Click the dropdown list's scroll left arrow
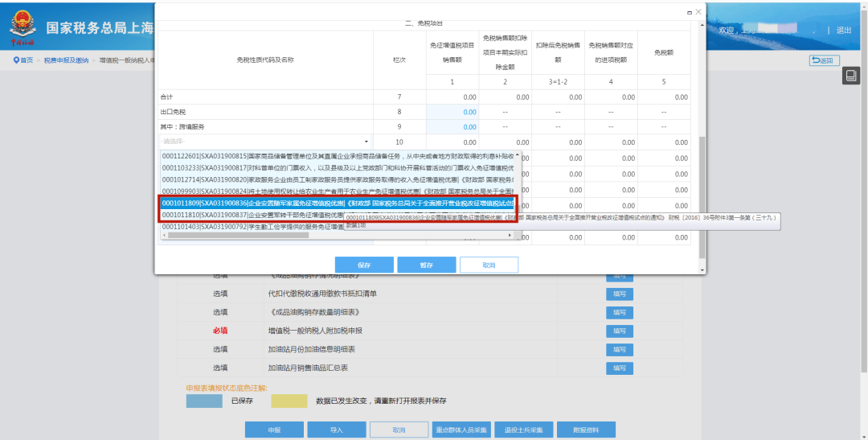The width and height of the screenshot is (868, 440). tap(165, 236)
